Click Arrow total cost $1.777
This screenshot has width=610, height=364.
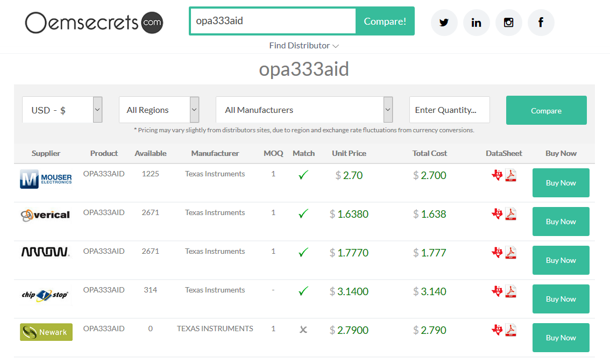(x=429, y=253)
